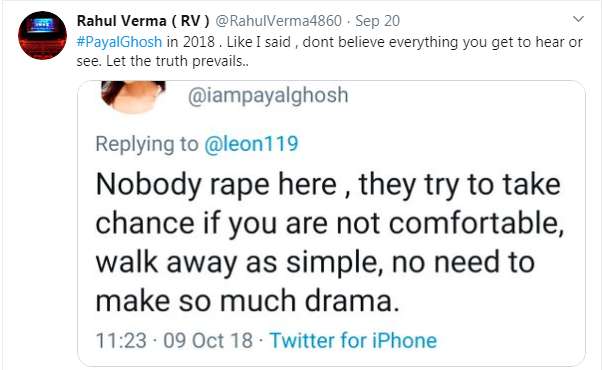
Task: Open the quoted tweet at "Nobody rape here"
Action: coord(216,185)
